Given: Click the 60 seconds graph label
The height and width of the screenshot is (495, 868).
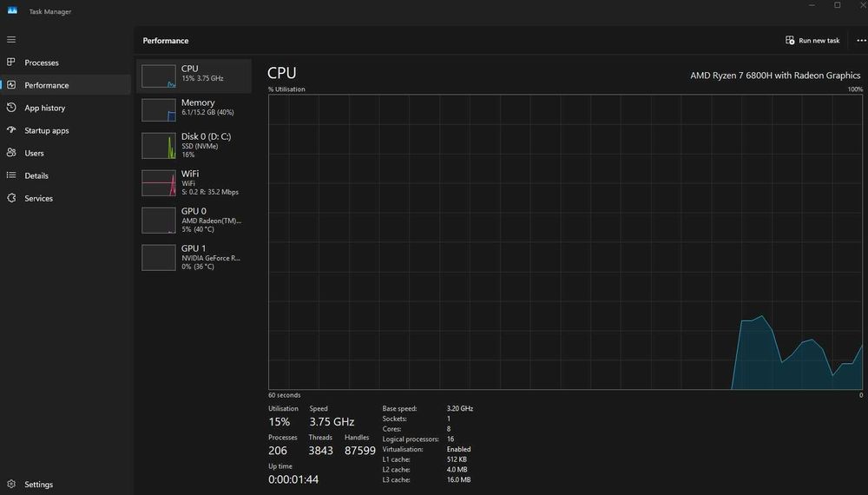Looking at the screenshot, I should tap(285, 395).
